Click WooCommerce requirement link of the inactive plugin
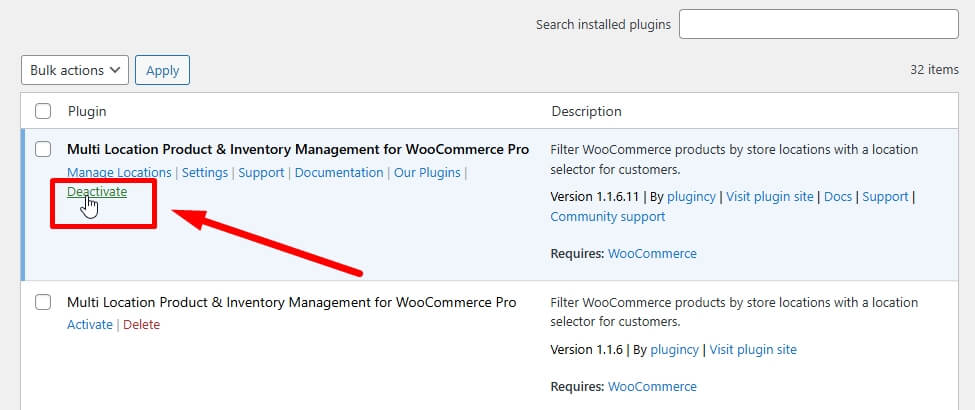The height and width of the screenshot is (410, 975). tap(652, 386)
